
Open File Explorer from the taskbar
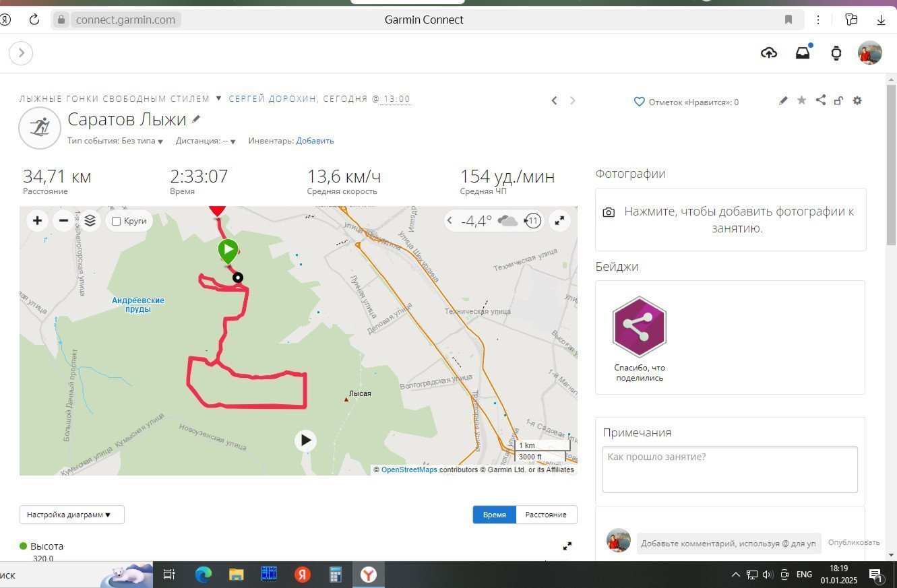(236, 575)
